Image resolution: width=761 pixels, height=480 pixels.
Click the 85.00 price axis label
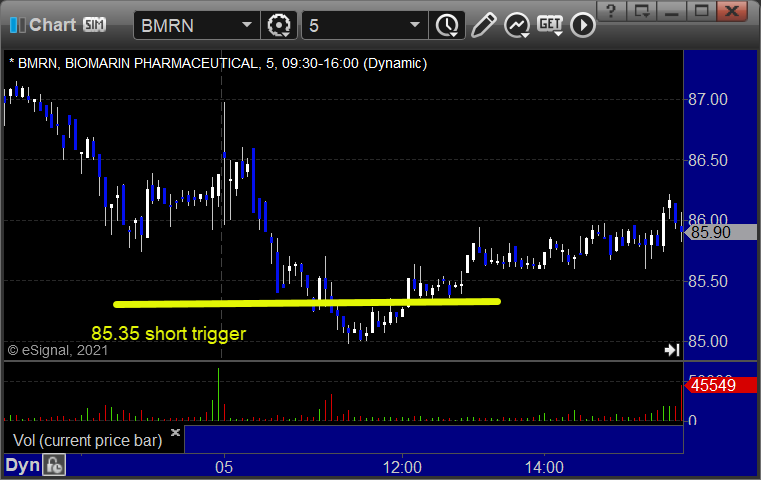708,341
